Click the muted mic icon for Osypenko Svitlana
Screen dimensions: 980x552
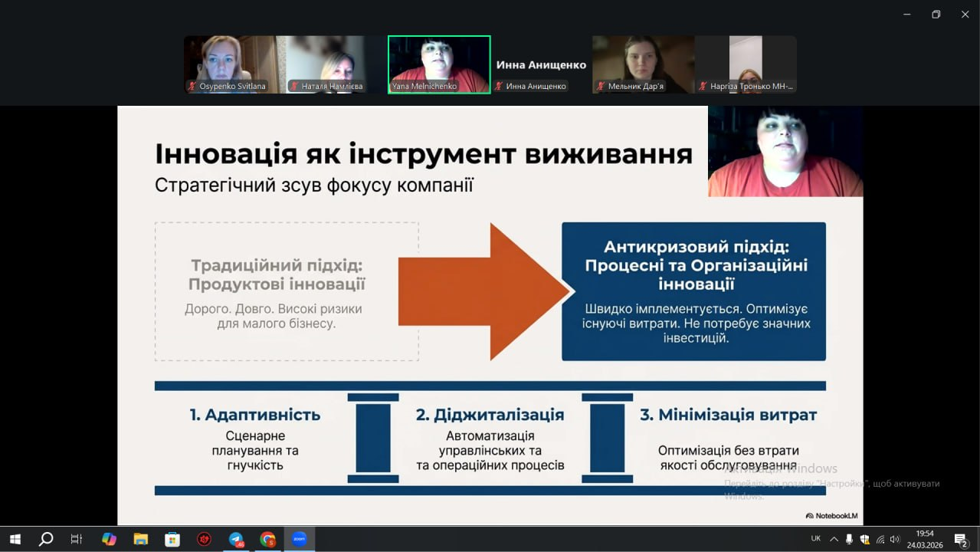click(x=192, y=87)
